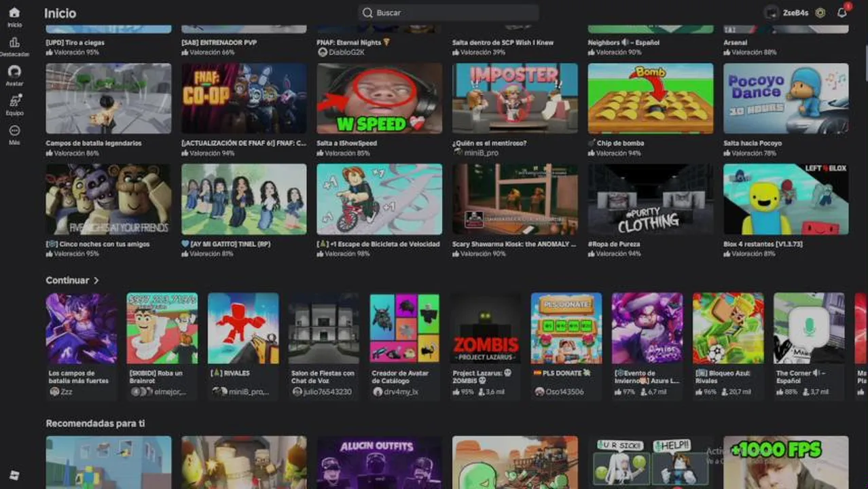Open the ALUCIN OUTFITS recommended thumbnail

coord(380,463)
